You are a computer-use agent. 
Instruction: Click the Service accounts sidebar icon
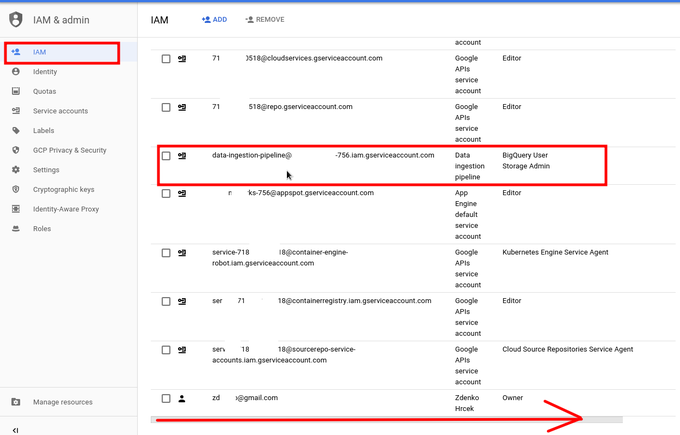pos(16,111)
